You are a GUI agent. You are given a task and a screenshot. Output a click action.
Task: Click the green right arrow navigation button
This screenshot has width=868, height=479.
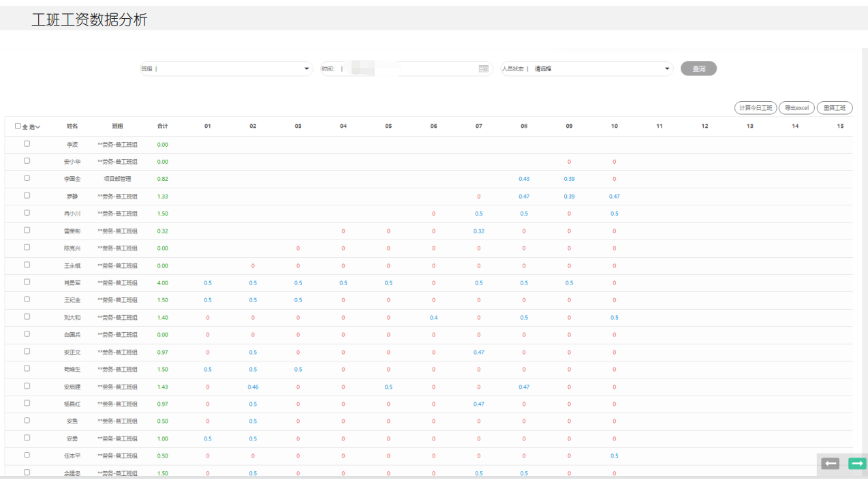(856, 463)
